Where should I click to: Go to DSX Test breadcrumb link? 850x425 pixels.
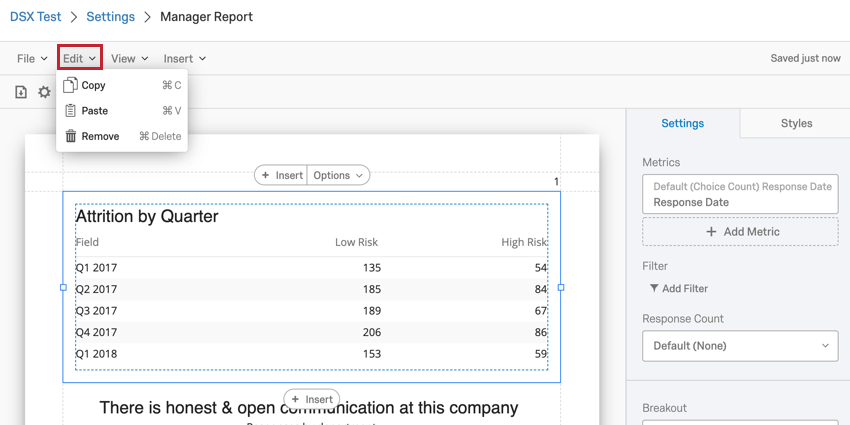(x=36, y=17)
